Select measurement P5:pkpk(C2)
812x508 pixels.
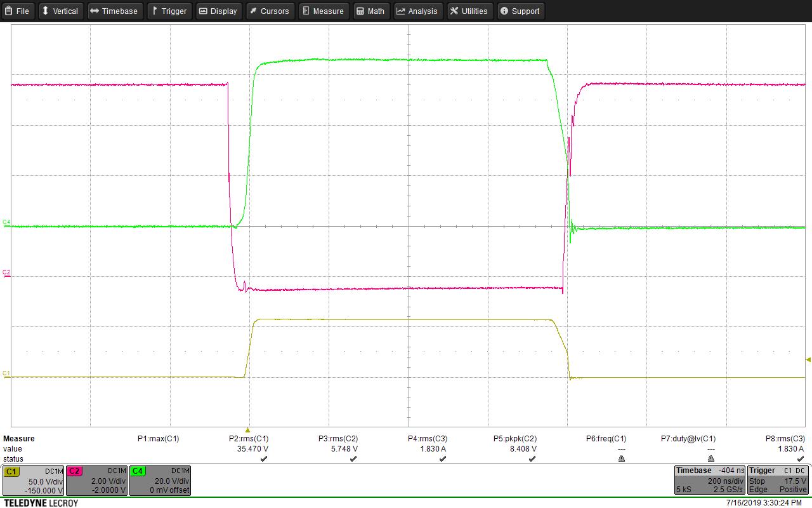point(515,439)
